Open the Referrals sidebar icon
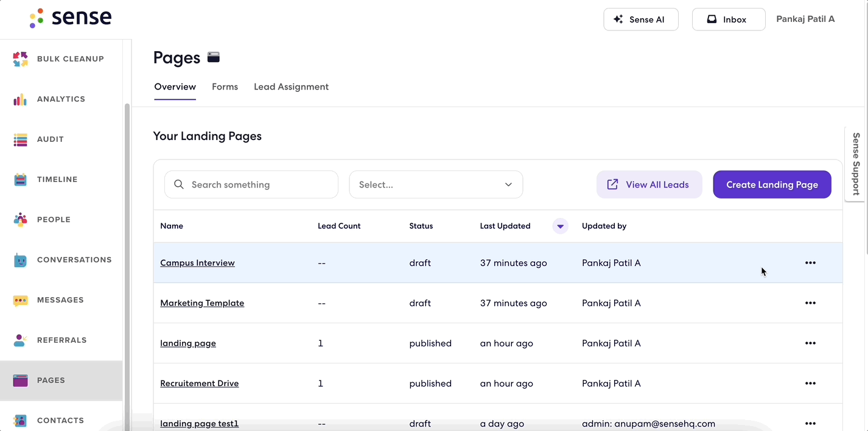The image size is (868, 431). click(x=20, y=340)
